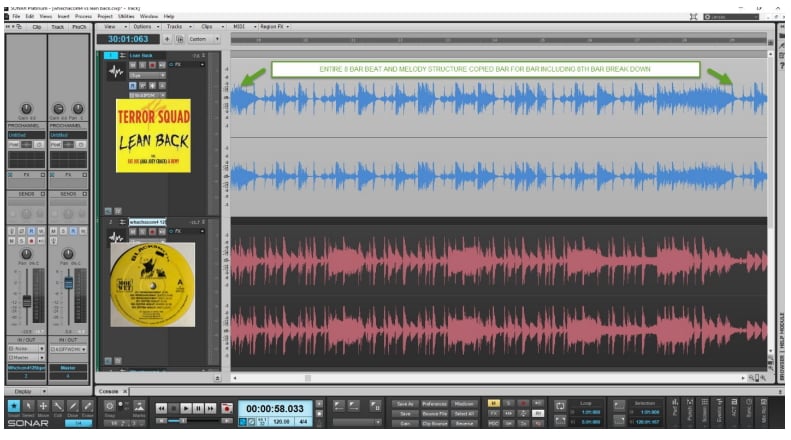Mute the second whachacome track
This screenshot has width=791, height=440.
coord(133,232)
